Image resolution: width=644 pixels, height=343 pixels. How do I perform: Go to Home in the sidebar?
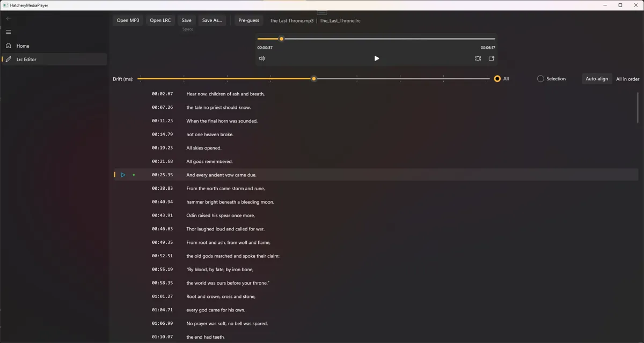click(x=54, y=46)
